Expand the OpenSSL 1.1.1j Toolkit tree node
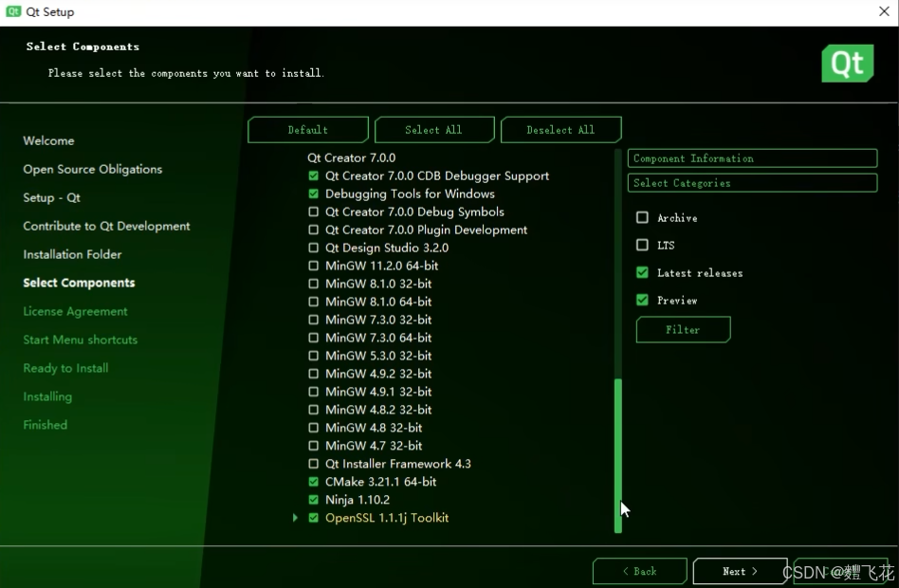 pyautogui.click(x=295, y=518)
